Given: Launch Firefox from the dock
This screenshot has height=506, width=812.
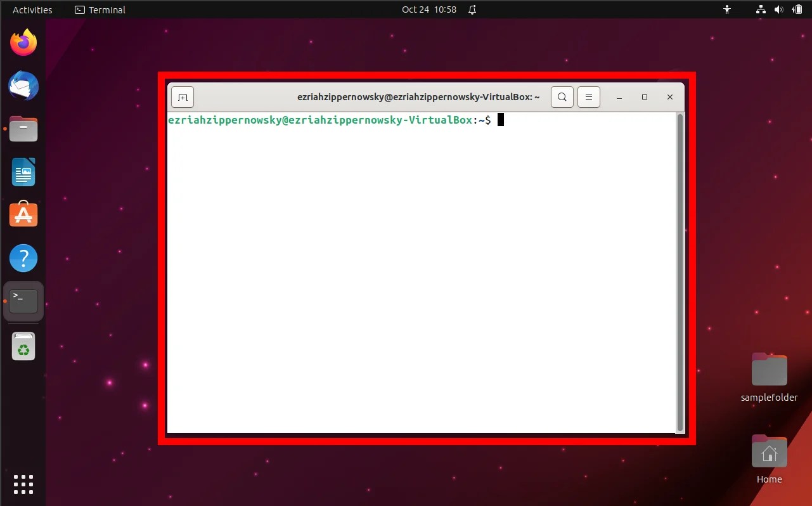Looking at the screenshot, I should click(23, 41).
